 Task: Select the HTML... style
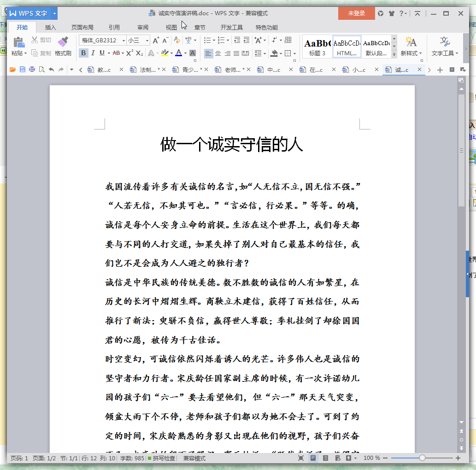347,47
